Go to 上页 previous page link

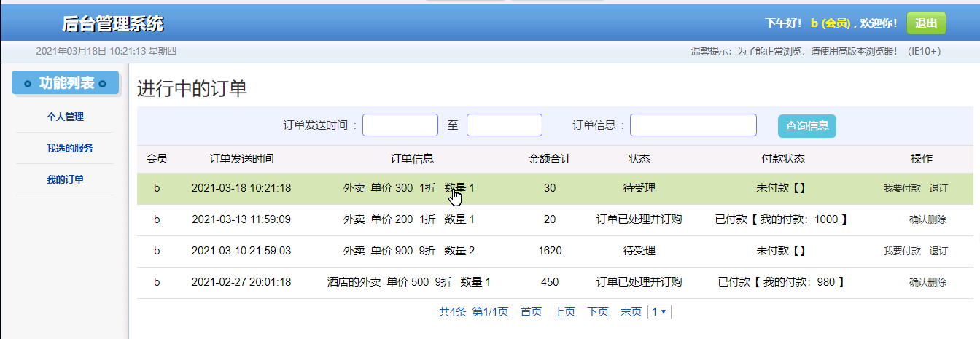564,311
